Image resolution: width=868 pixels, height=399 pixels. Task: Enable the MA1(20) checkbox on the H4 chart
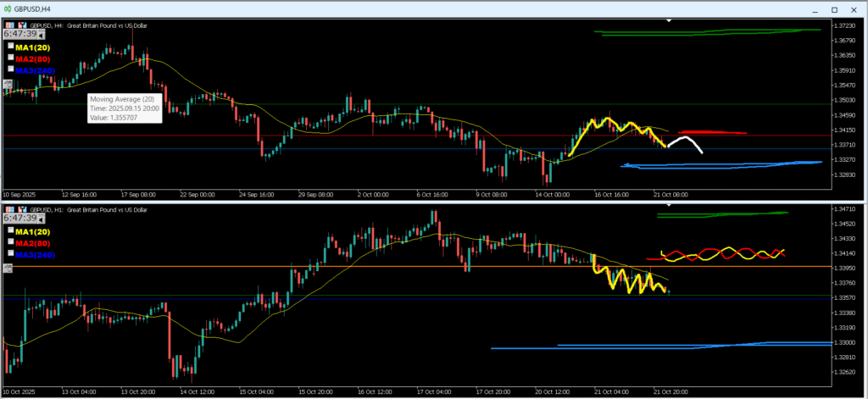coord(10,47)
